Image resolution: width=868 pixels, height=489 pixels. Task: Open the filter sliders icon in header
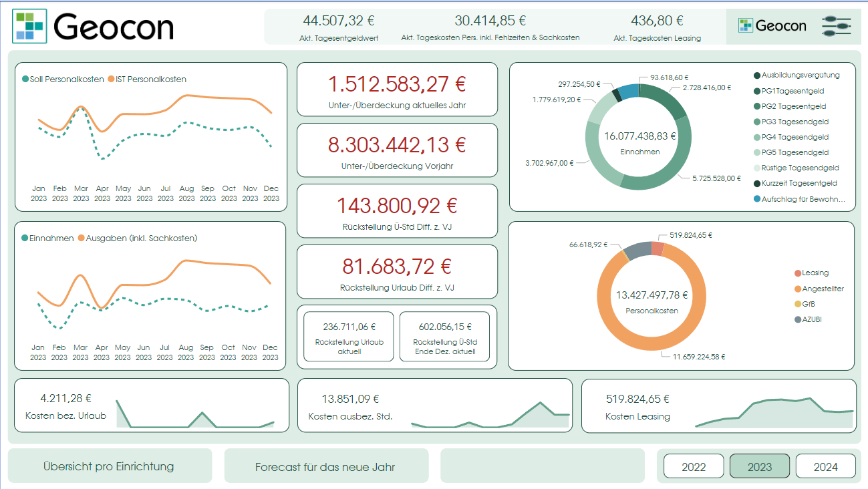pos(836,26)
